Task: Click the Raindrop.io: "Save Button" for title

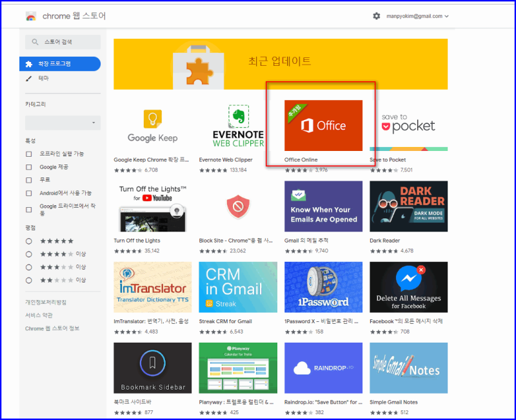Action: click(323, 402)
